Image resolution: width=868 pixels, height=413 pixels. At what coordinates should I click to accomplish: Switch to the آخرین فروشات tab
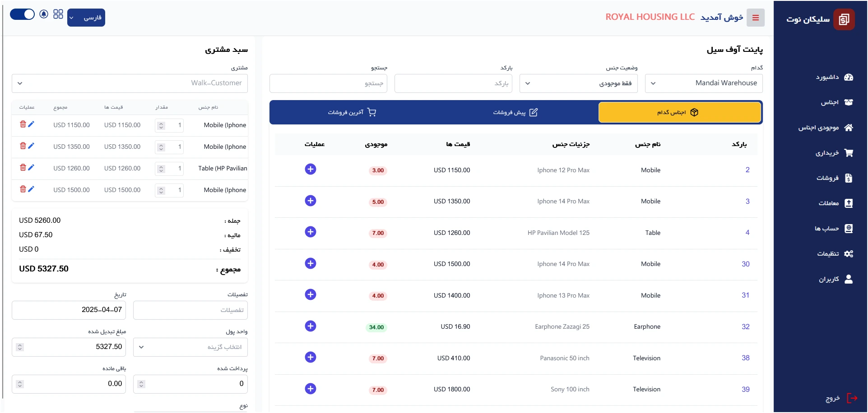352,112
